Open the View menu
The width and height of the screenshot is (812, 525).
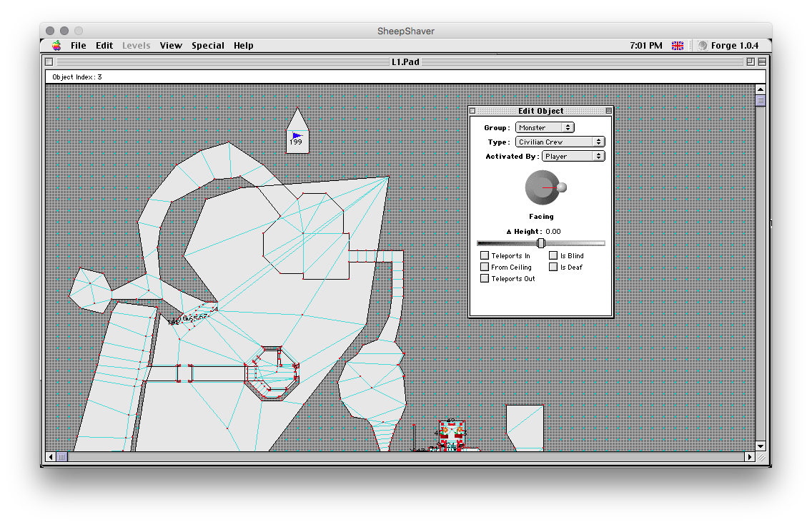(171, 46)
